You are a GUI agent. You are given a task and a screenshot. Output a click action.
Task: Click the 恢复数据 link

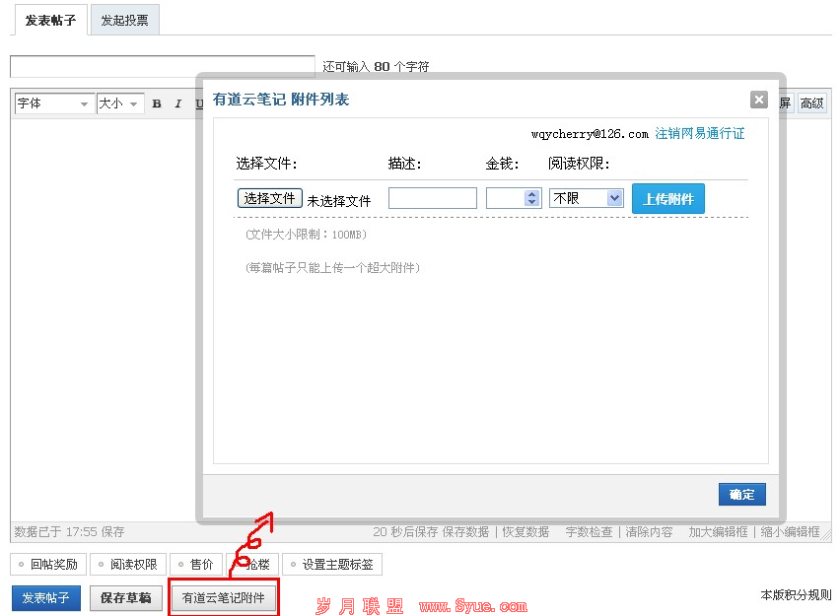(x=525, y=532)
